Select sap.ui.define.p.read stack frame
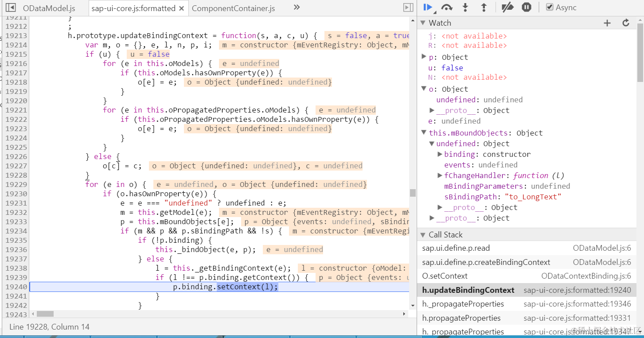This screenshot has height=338, width=644. point(527,249)
